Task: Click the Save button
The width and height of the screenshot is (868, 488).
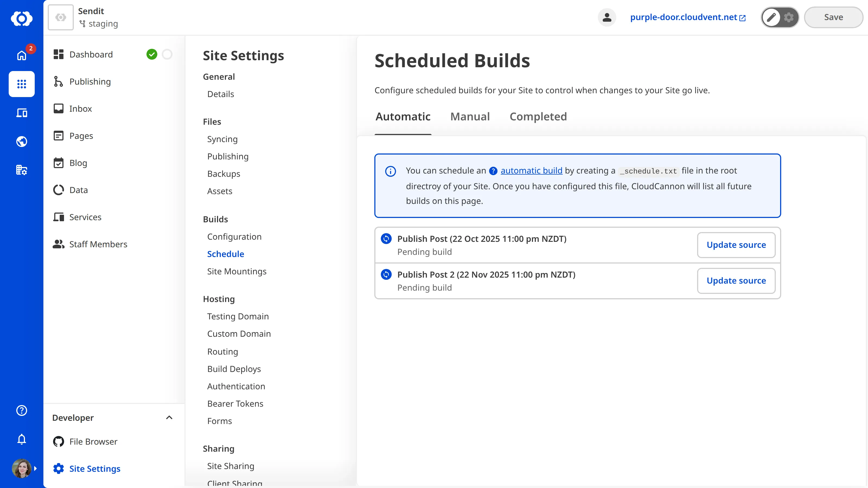Action: click(x=833, y=17)
